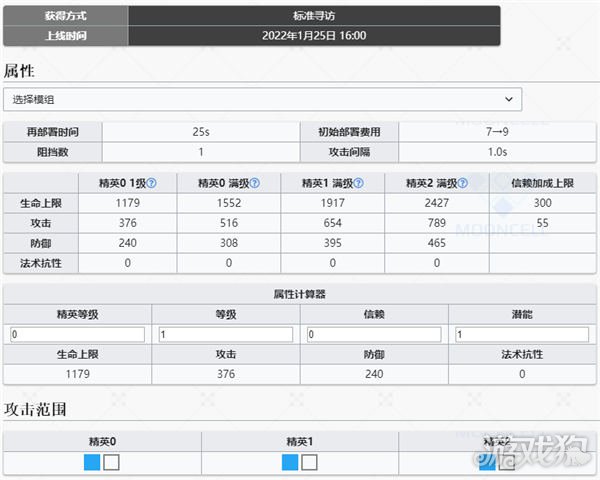
Task: Click the trust bonus value 300
Action: coord(543,203)
